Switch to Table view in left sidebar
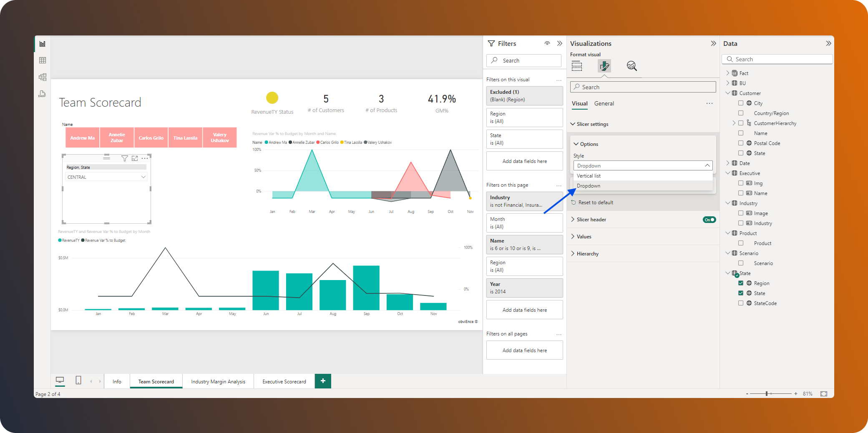 (x=42, y=60)
